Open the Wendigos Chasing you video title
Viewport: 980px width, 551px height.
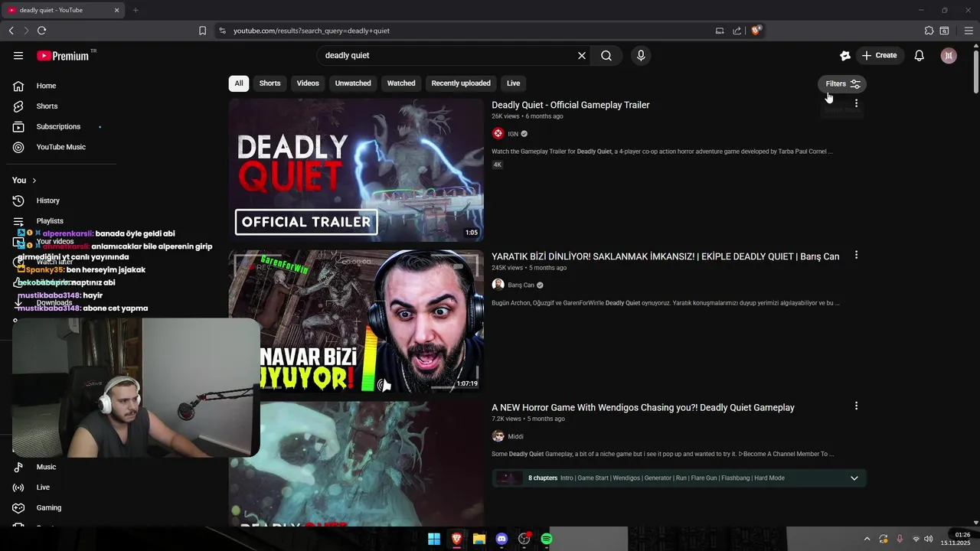643,408
